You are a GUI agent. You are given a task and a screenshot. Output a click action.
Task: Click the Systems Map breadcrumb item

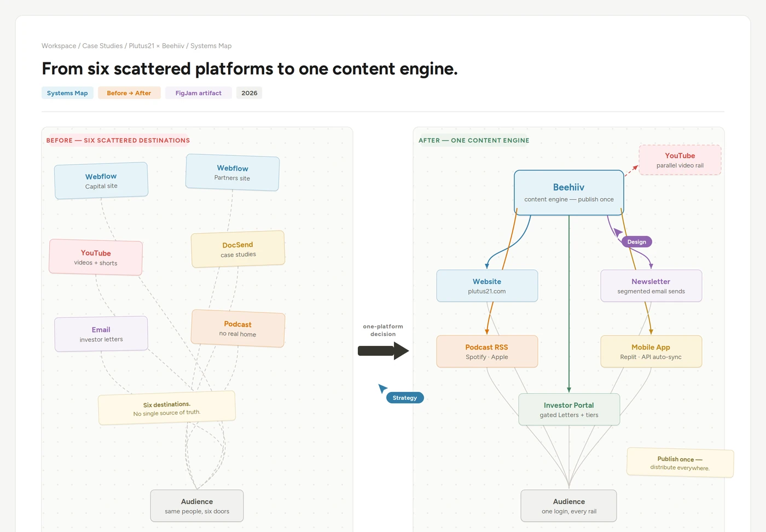(x=211, y=46)
